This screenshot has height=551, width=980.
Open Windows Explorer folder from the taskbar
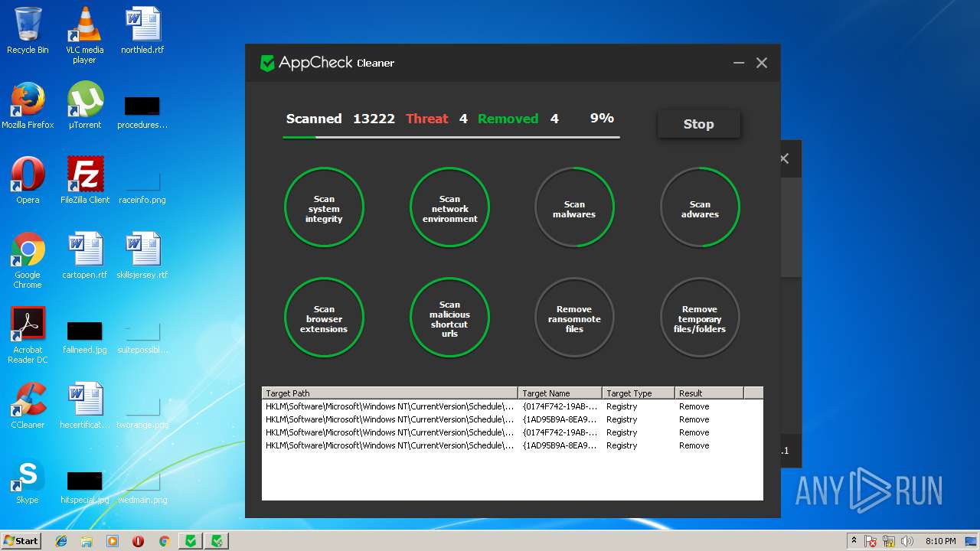(87, 541)
